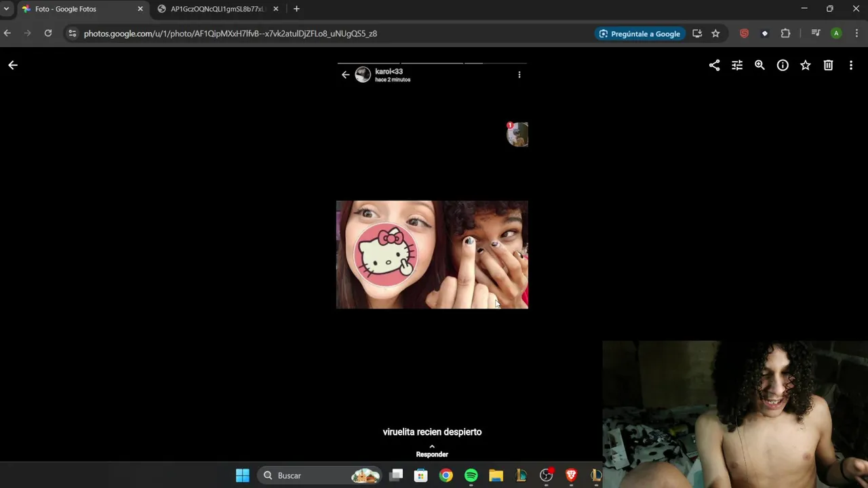This screenshot has height=488, width=868.
Task: Open Brave browser from the taskbar
Action: pyautogui.click(x=571, y=475)
